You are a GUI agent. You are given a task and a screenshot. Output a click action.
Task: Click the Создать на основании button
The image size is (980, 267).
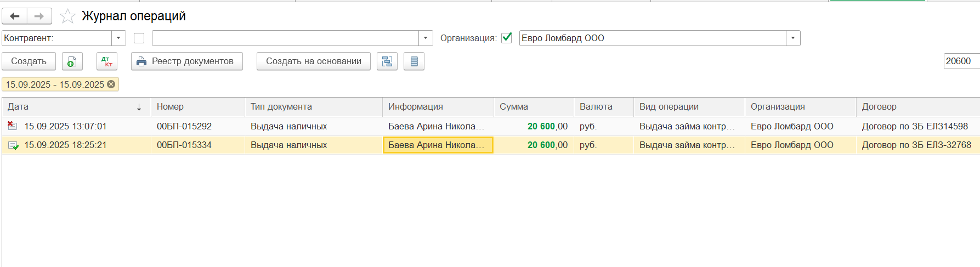point(314,61)
